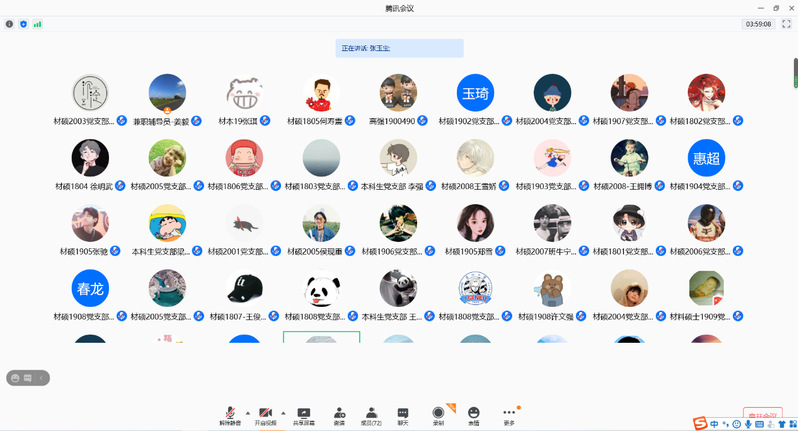The width and height of the screenshot is (798, 431).
Task: Open the More (更多) menu
Action: pyautogui.click(x=509, y=414)
